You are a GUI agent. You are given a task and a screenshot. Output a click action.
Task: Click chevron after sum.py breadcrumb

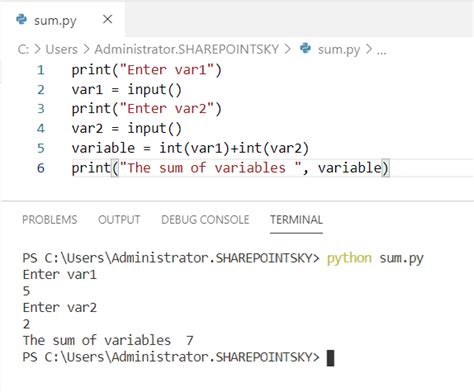[369, 49]
